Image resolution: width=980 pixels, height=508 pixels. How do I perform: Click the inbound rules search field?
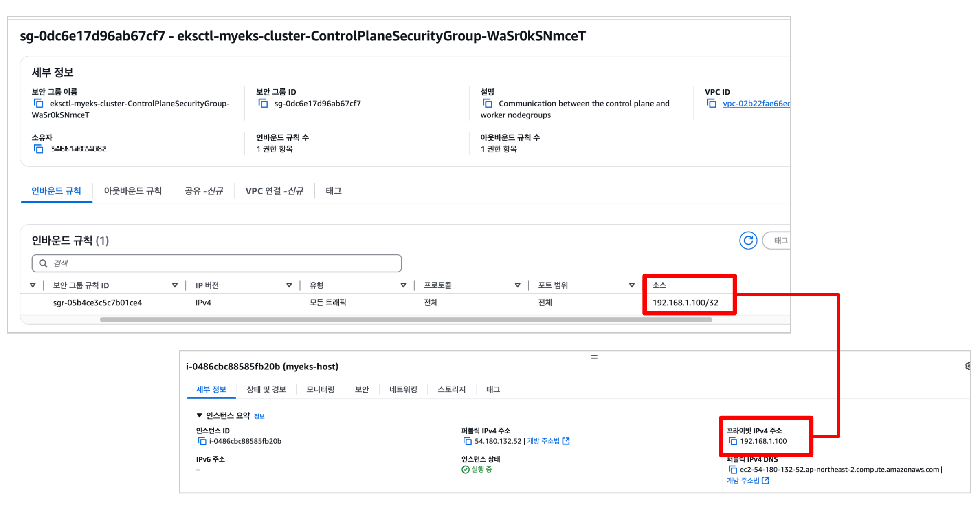tap(217, 263)
